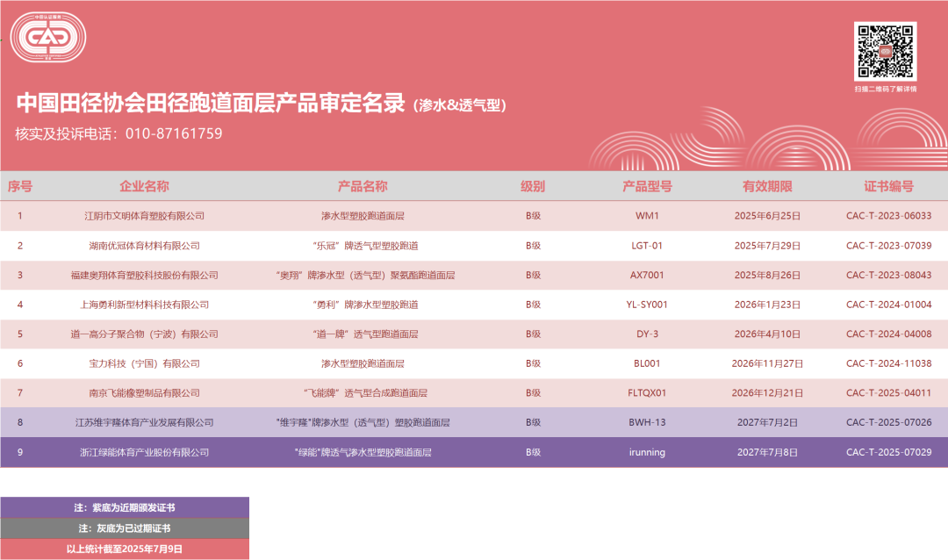Click certificate number CAC-T-2025-07026
The image size is (948, 560).
888,423
